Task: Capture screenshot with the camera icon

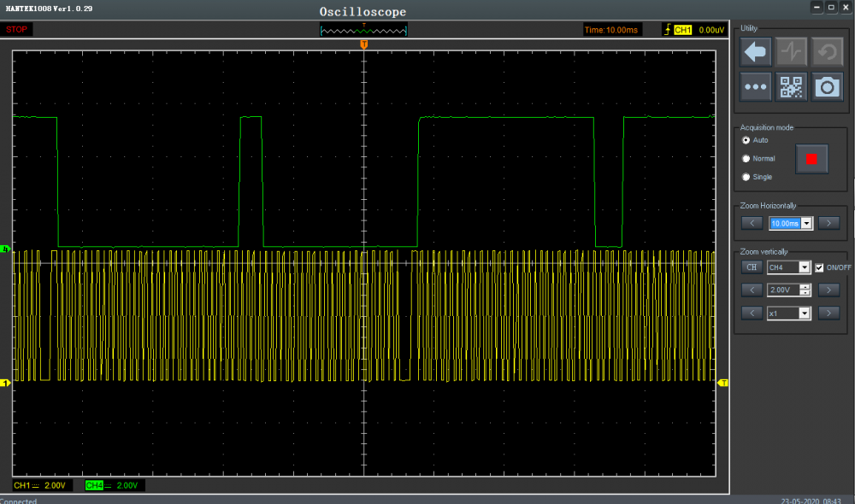Action: coord(827,86)
